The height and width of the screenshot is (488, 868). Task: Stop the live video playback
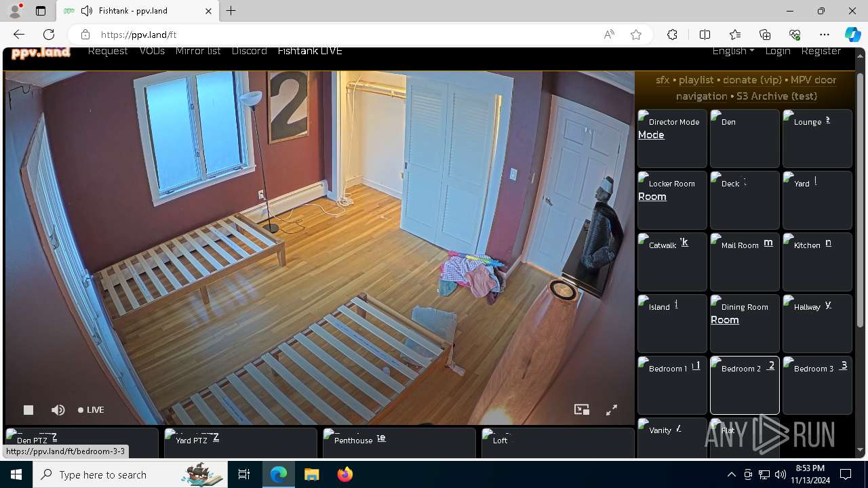click(x=28, y=410)
